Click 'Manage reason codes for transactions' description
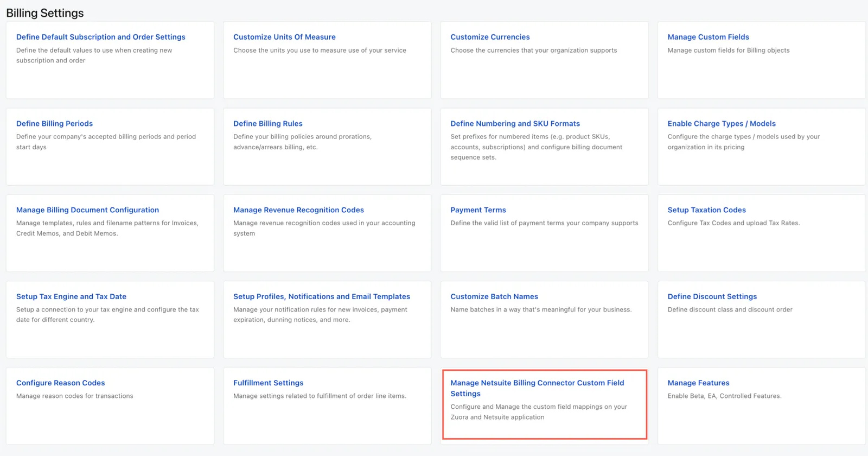Screen dimensions: 868x456 (x=74, y=396)
